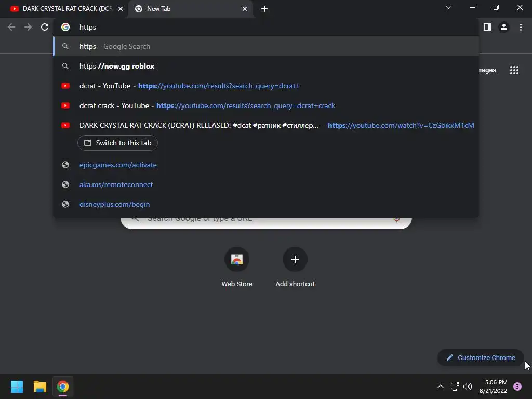
Task: Open the Google apps grid
Action: click(x=514, y=70)
